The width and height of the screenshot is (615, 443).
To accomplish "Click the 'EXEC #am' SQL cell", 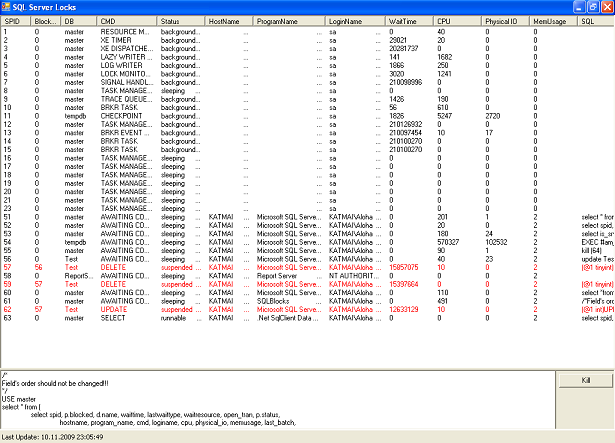I will (597, 242).
